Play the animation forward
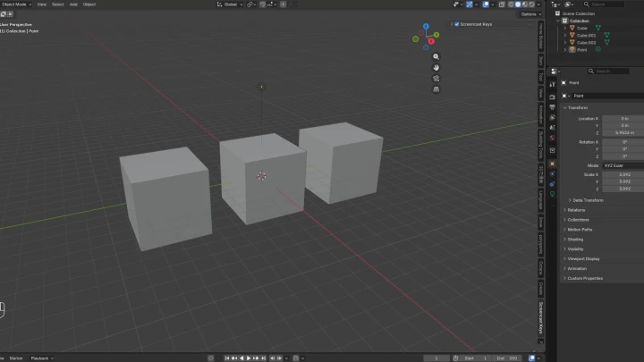Image resolution: width=644 pixels, height=362 pixels. pos(249,358)
